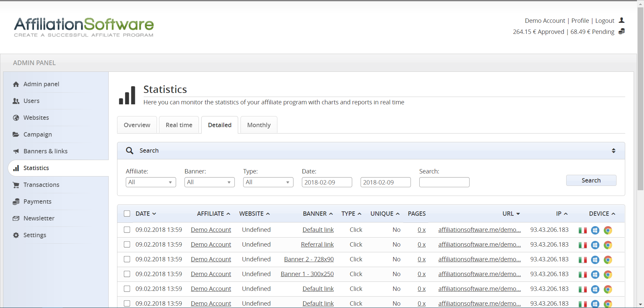The image size is (644, 308).
Task: Check the Referral link row checkbox
Action: [127, 245]
